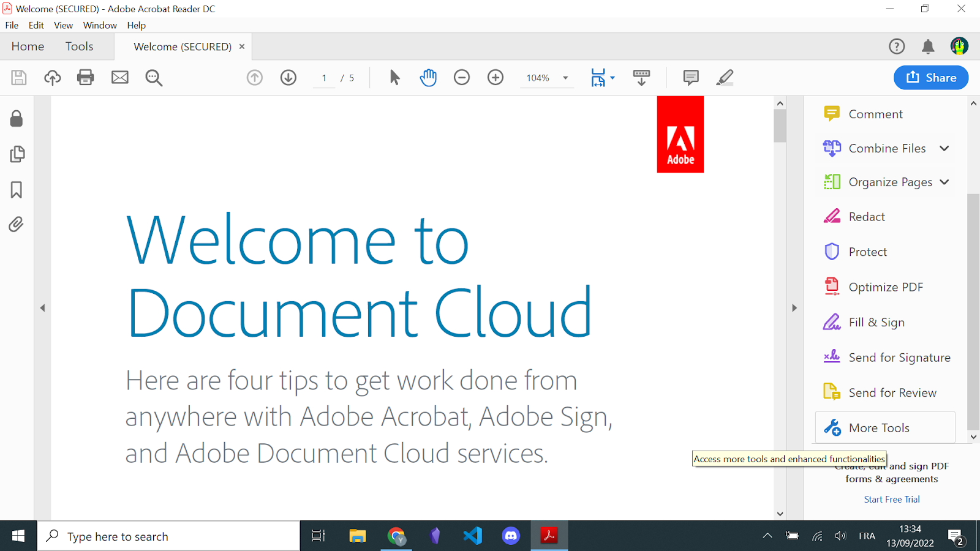Click the blue Share button

click(x=931, y=78)
